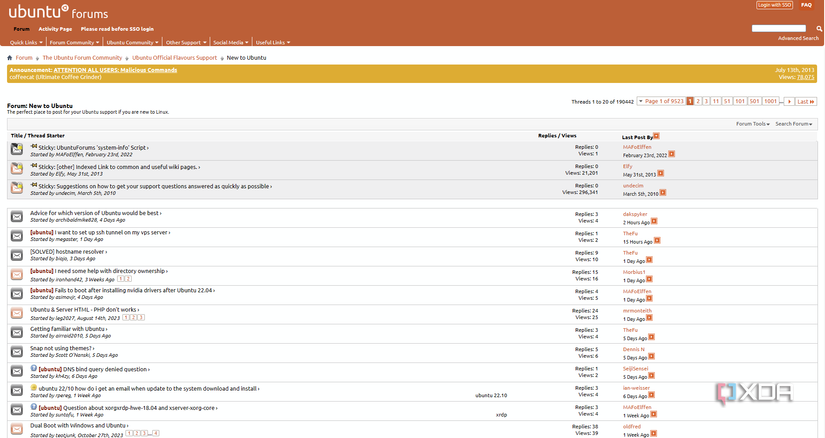Click thread icon for 'help with directory ownership'
Screen dimensions: 825x438
click(x=17, y=274)
